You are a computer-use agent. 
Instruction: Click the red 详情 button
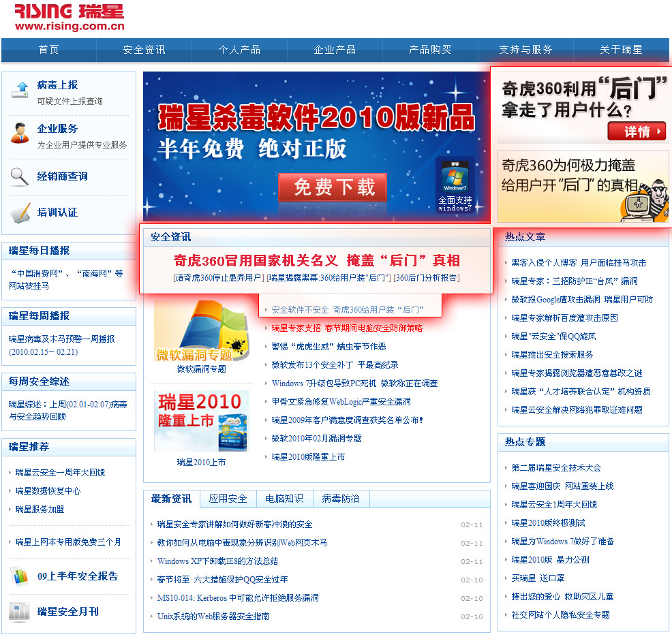tap(637, 131)
